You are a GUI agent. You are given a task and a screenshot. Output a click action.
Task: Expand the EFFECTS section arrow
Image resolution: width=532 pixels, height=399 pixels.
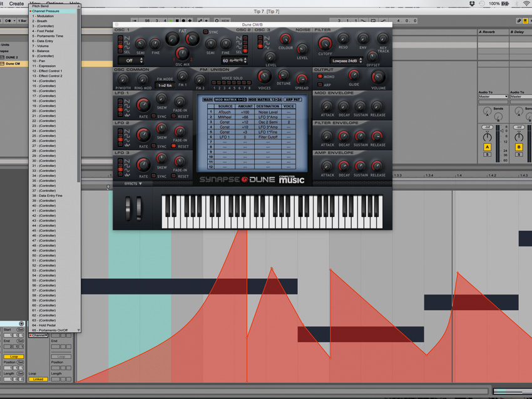140,184
